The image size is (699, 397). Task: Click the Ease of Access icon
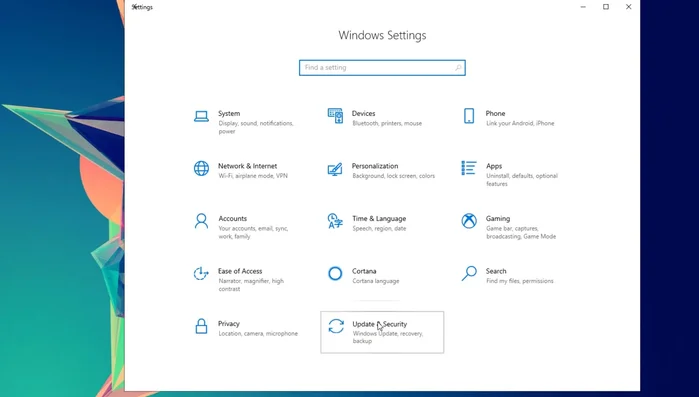click(201, 273)
